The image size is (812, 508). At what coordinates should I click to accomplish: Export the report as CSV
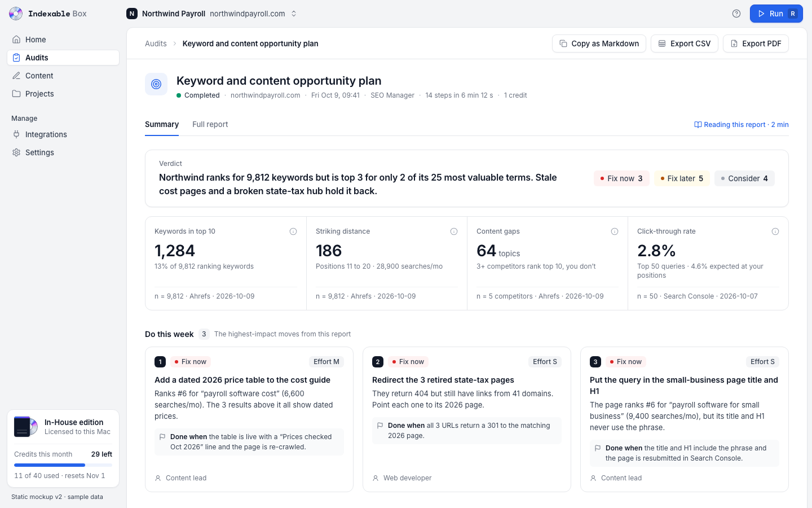coord(685,43)
